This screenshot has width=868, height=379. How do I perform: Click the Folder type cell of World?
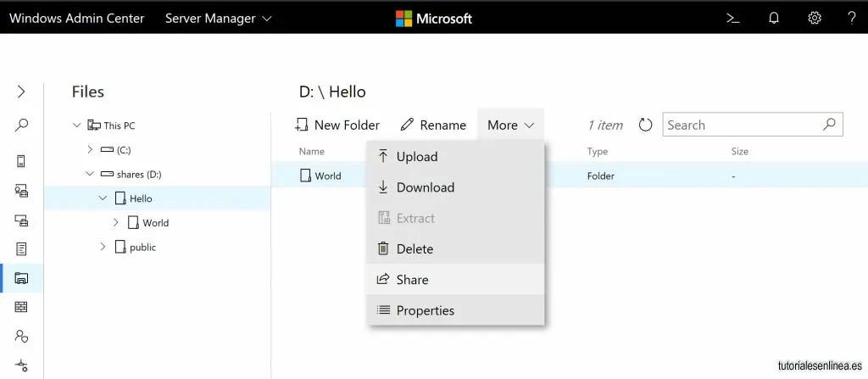(601, 176)
